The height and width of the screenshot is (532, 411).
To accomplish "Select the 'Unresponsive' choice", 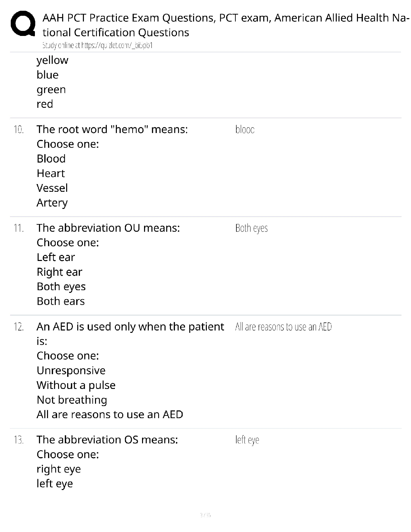I will coord(71,370).
